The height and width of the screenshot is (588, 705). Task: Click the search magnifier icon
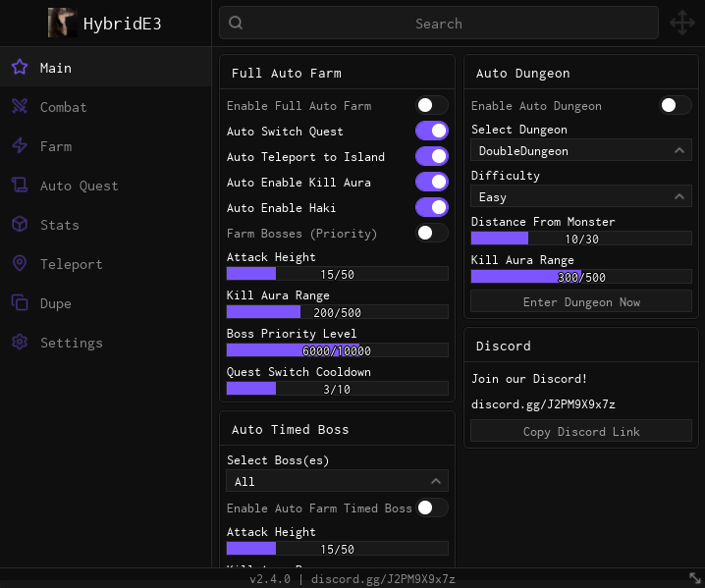236,23
